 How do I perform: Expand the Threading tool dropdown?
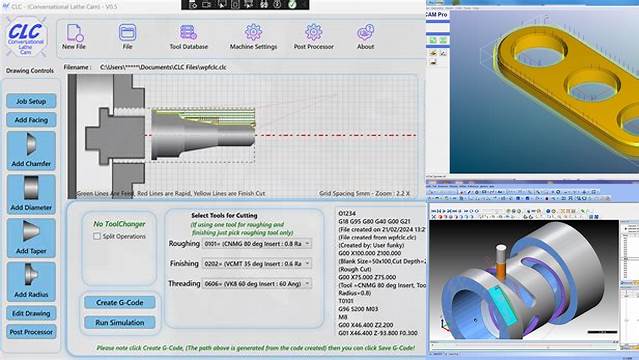coord(257,283)
